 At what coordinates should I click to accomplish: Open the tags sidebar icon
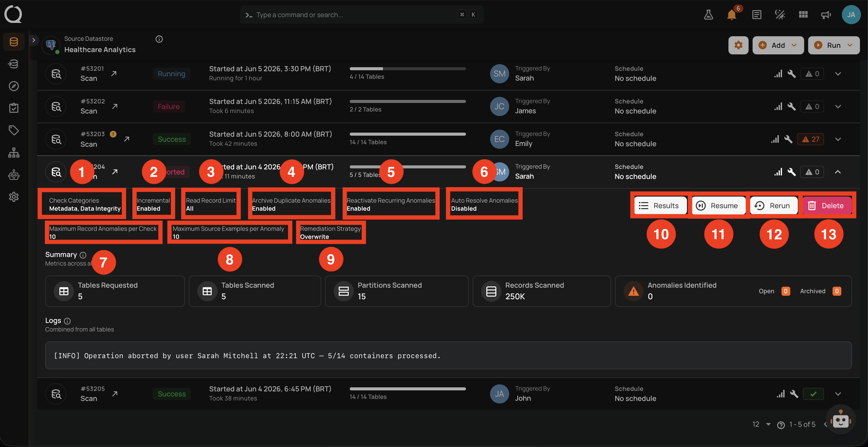(x=14, y=130)
